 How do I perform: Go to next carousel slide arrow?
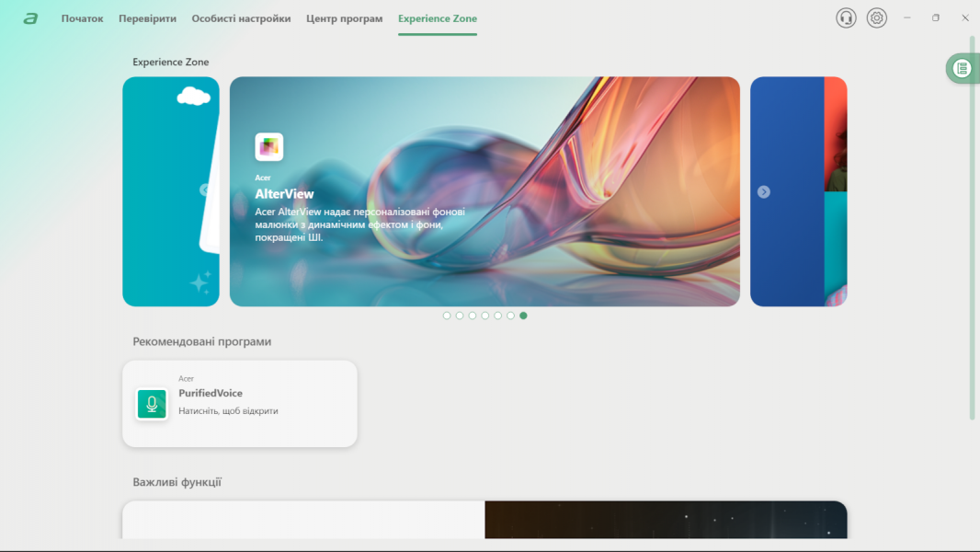[x=763, y=191]
